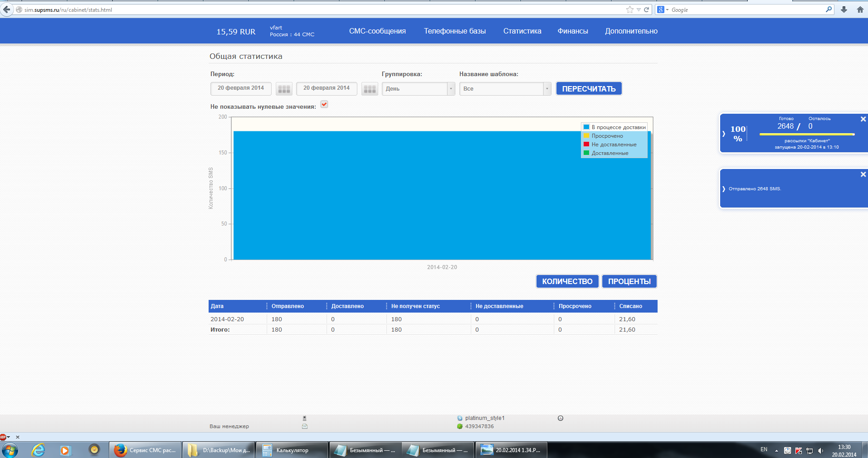Viewport: 868px width, 458px height.
Task: Close the sent 2648 SMS notification
Action: click(863, 174)
